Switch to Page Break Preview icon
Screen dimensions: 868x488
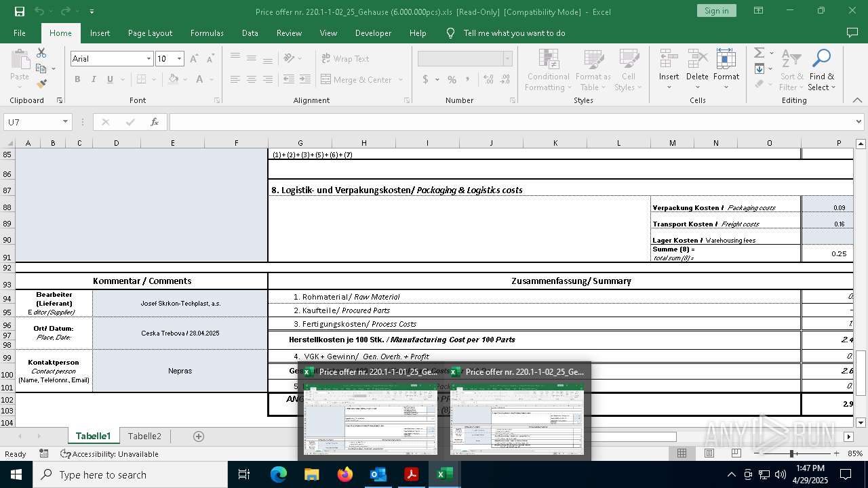pyautogui.click(x=736, y=453)
